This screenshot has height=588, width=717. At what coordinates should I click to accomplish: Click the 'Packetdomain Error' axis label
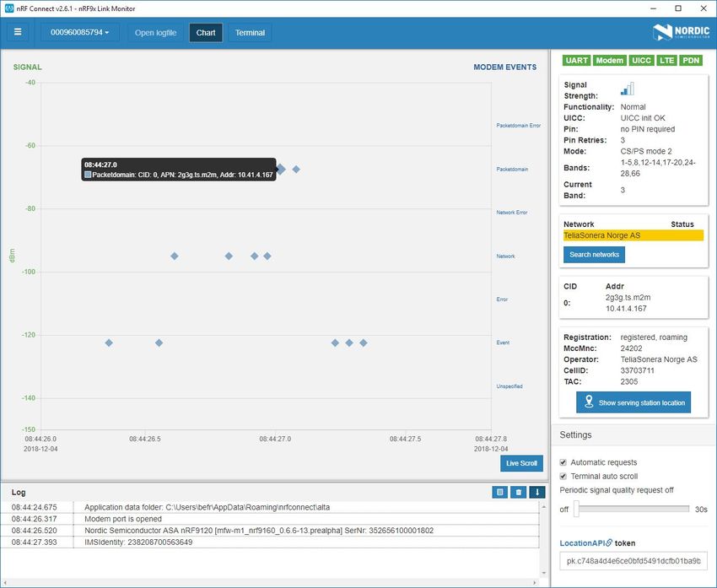(519, 126)
